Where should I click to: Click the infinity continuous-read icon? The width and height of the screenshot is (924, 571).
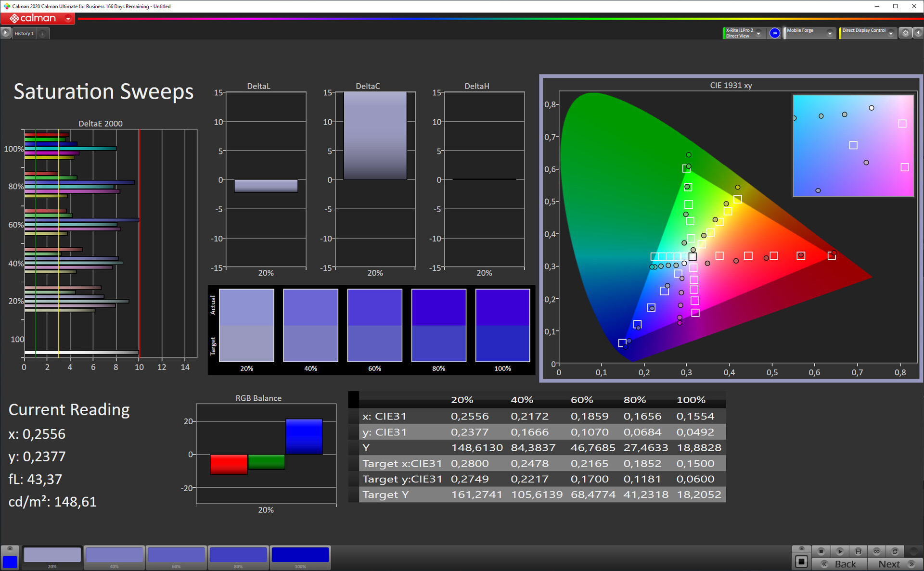click(x=876, y=551)
